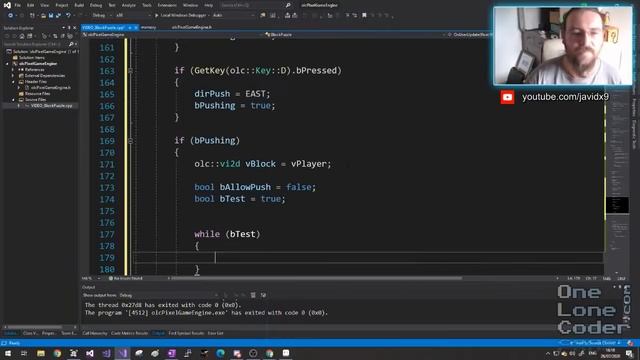Open Microsoft Edge from the taskbar
Screen dimensions: 640x360
click(x=220, y=353)
